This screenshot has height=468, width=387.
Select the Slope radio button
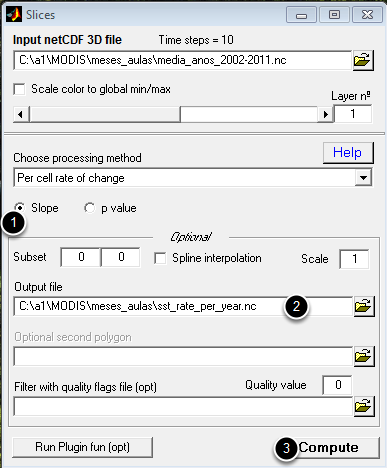20,208
